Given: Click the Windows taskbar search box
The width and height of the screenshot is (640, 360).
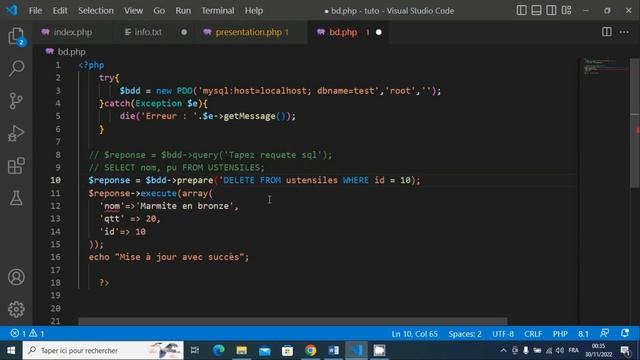Looking at the screenshot, I should [103, 350].
